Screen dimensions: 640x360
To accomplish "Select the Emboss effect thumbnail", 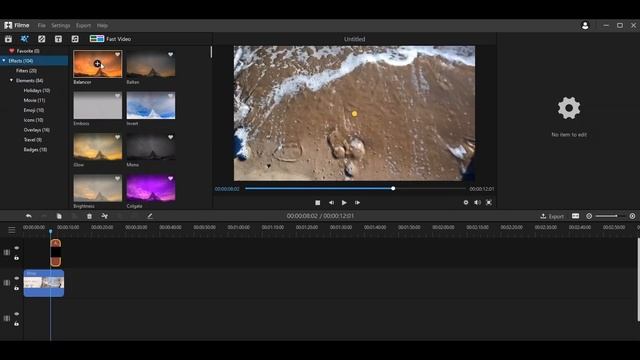I will pos(98,105).
